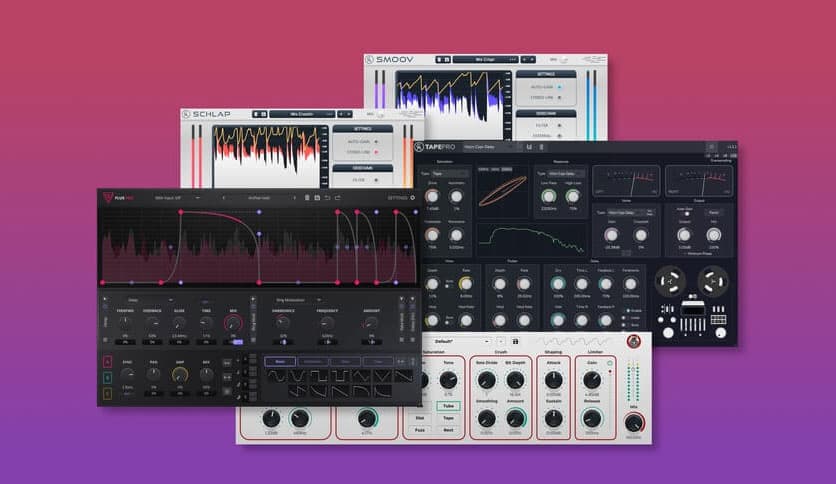Click the top-right corner icon in Tape Pro
This screenshot has width=836, height=484.
click(x=711, y=147)
